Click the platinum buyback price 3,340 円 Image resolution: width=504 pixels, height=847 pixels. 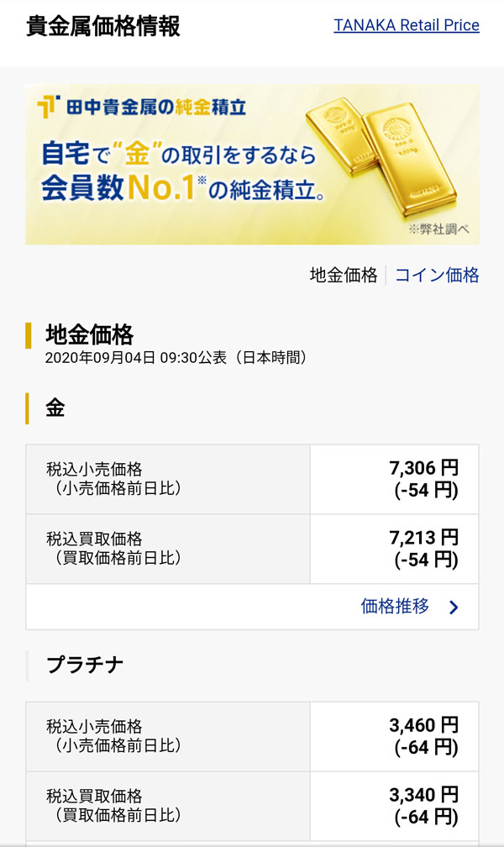423,794
